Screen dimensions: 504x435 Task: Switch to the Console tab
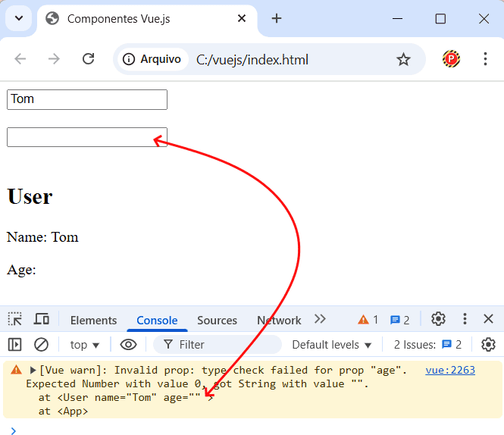click(157, 321)
